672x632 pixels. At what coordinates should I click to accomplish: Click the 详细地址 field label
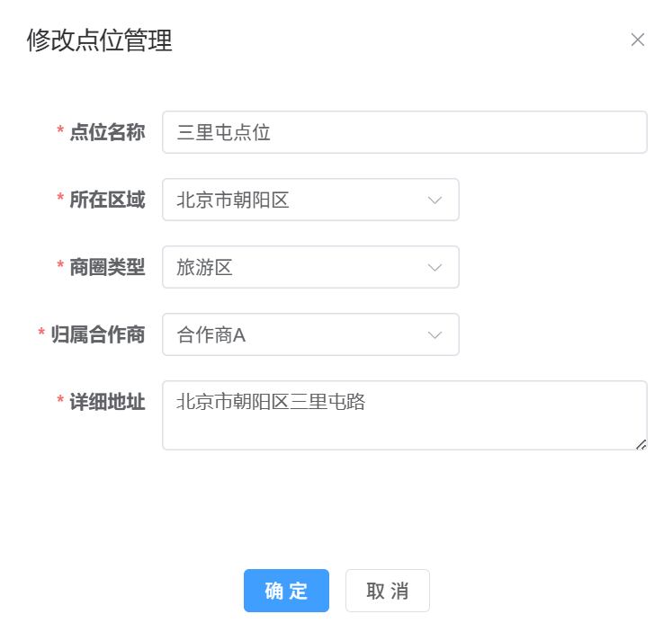click(x=107, y=402)
